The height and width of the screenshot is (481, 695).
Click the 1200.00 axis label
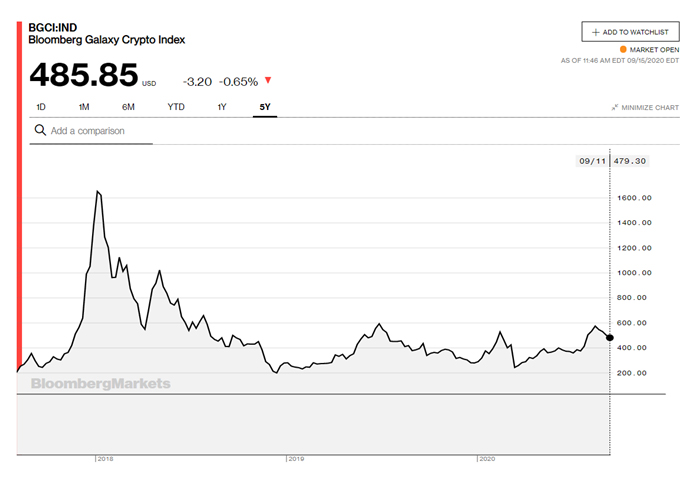click(634, 248)
